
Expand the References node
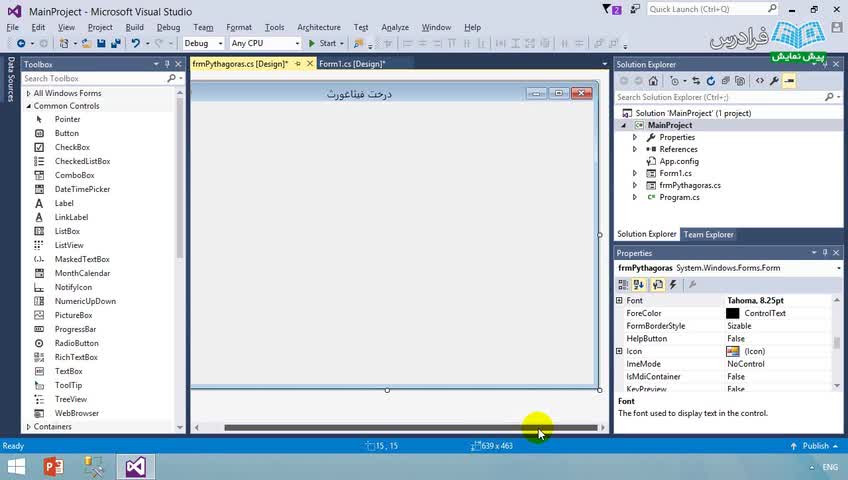coord(635,149)
